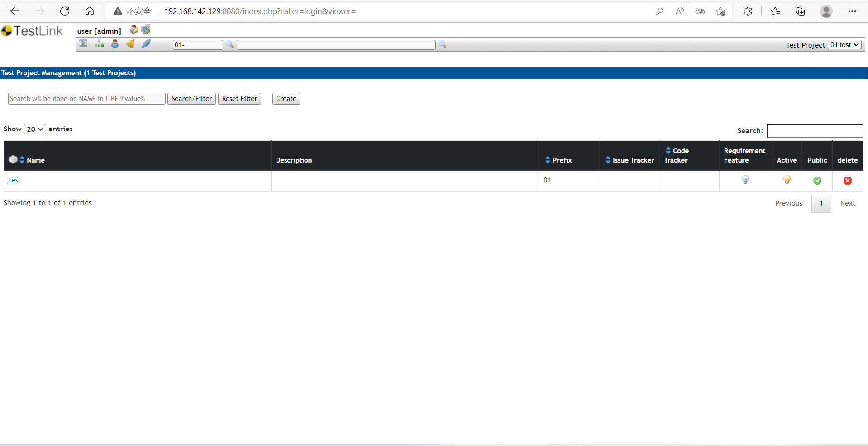Change the Show entries dropdown from 20

35,129
